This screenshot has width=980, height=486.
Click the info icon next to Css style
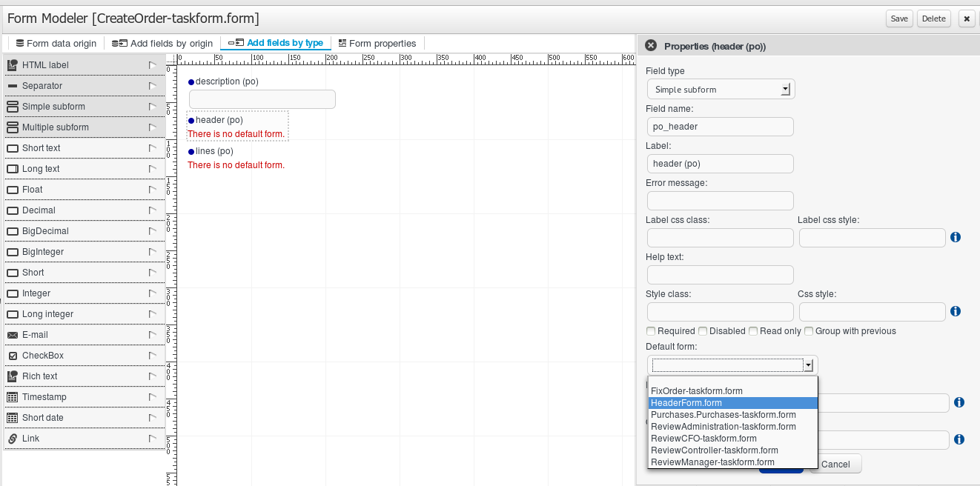(955, 311)
